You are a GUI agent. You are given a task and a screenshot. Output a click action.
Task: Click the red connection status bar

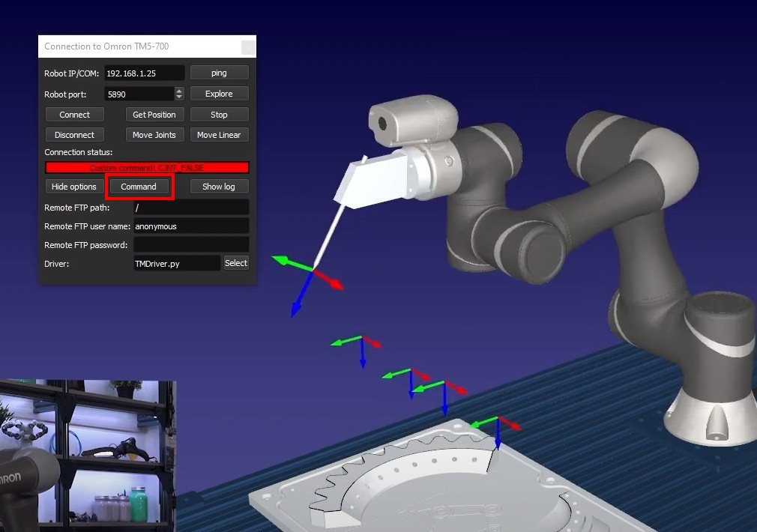147,168
